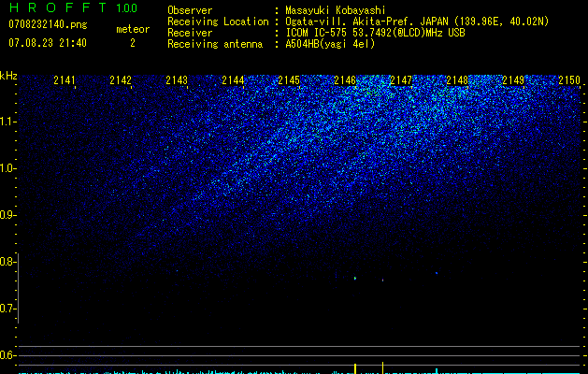The image size is (588, 374).
Task: Click the 0.8 kHz frequency label
Action: click(x=7, y=262)
